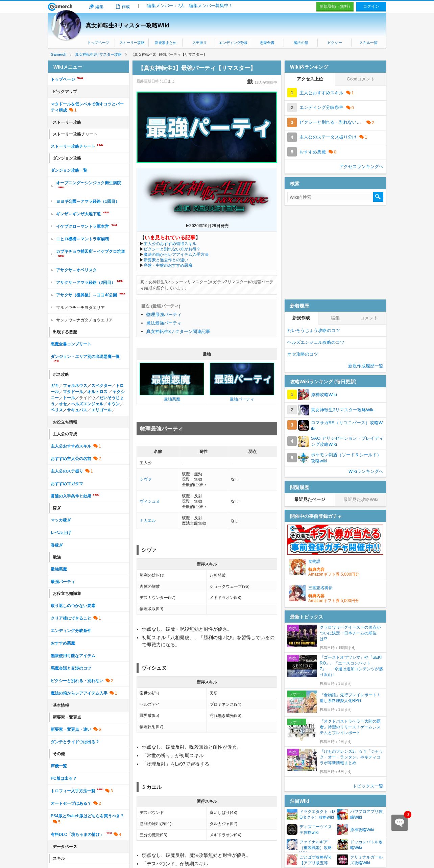
Task: Click 真女神転生3リマスター攻略Wiki ranking icon
Action: (303, 410)
